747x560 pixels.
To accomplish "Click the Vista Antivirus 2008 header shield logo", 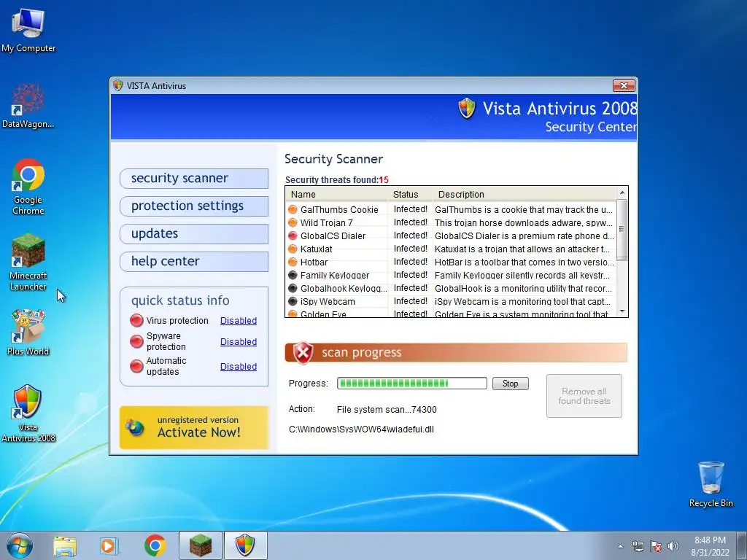I will pos(466,108).
